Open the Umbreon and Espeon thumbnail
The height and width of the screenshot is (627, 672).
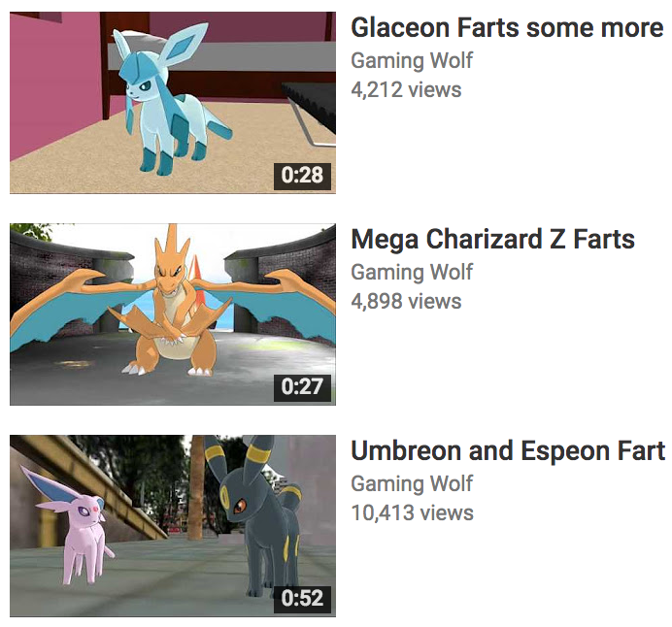point(173,526)
